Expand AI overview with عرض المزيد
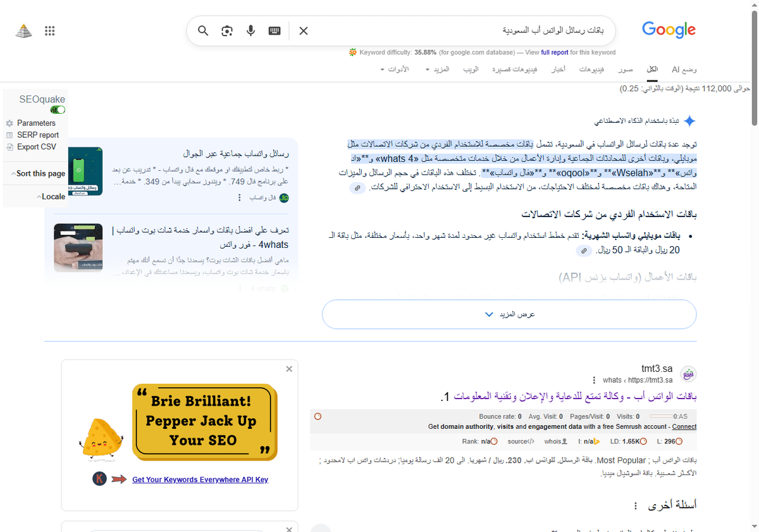This screenshot has width=759, height=532. point(509,314)
